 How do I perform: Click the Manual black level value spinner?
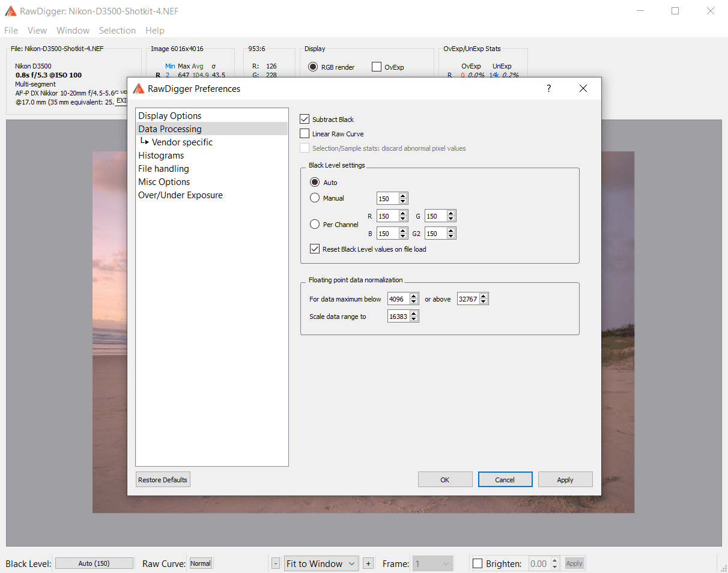(x=392, y=198)
